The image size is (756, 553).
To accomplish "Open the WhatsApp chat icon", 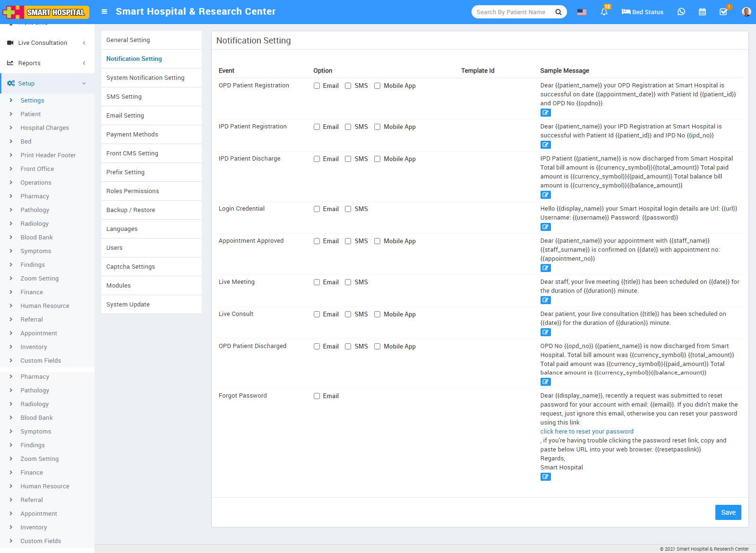I will [x=681, y=12].
